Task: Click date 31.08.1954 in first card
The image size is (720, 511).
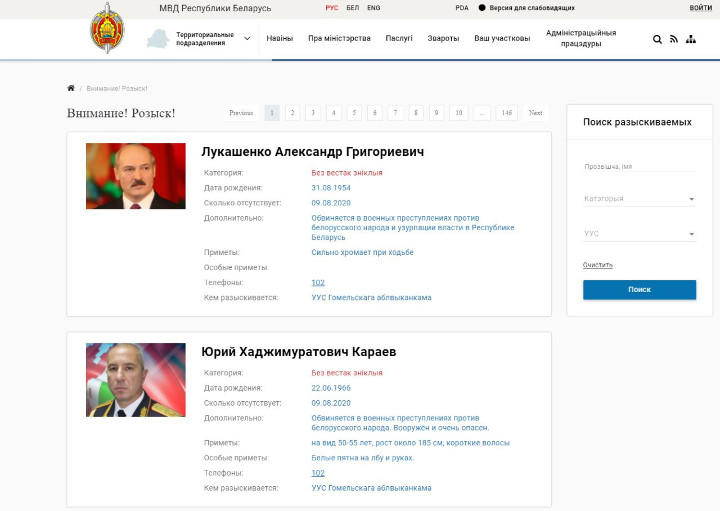Action: pos(331,188)
